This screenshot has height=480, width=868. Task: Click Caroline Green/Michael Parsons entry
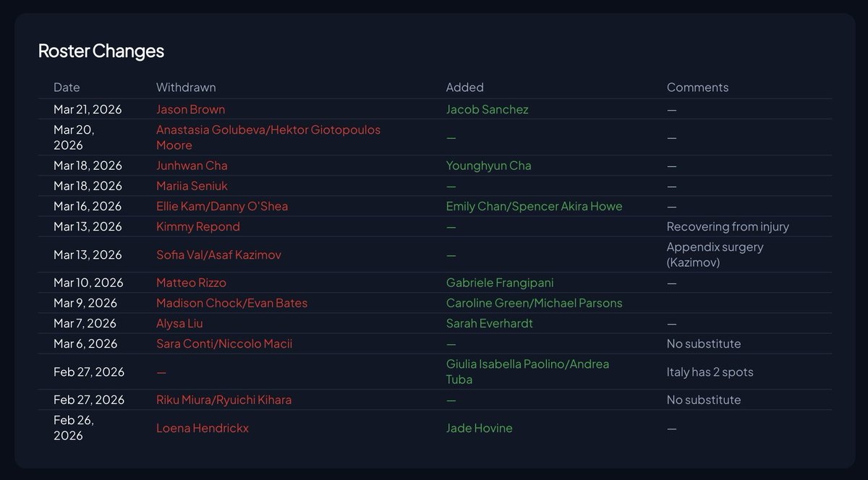click(x=534, y=303)
